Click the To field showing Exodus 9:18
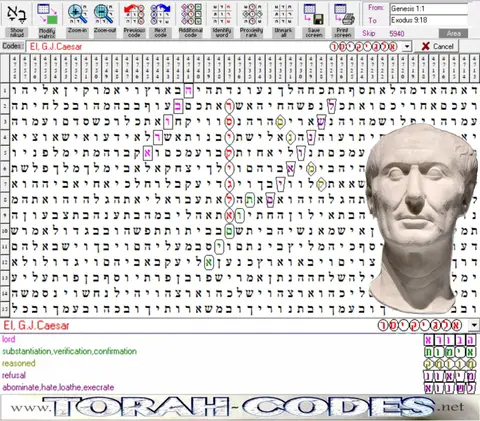 tap(429, 20)
